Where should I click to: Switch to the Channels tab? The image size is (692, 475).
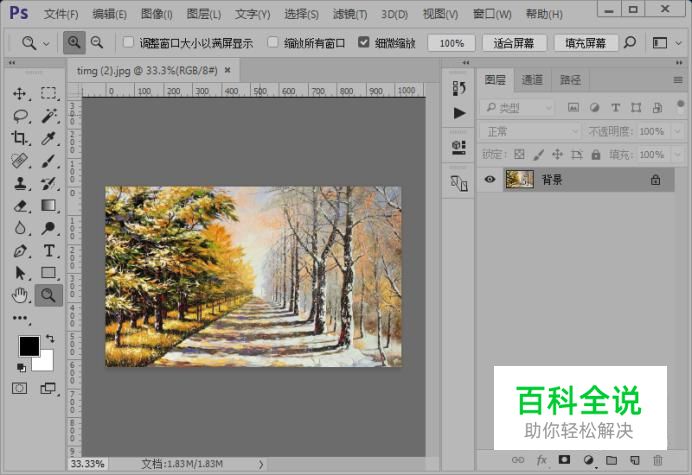(532, 80)
